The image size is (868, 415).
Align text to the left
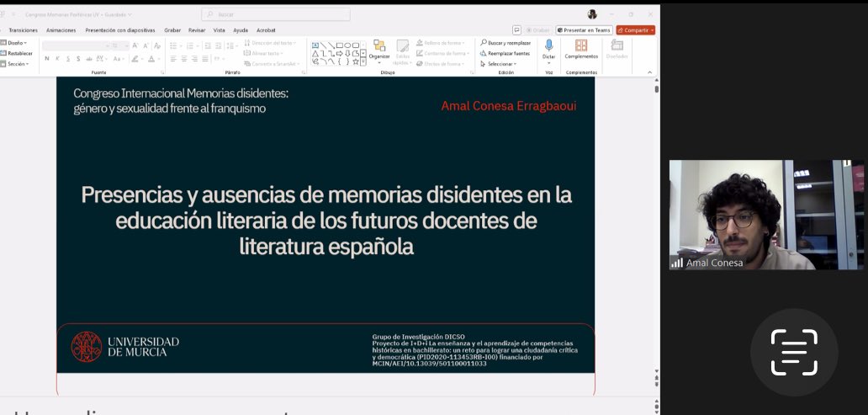point(173,59)
